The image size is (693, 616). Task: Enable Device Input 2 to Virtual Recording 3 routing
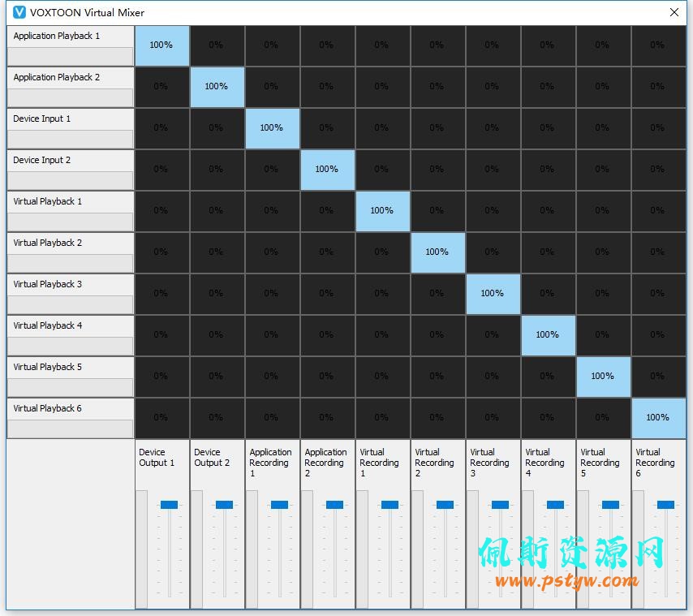(493, 170)
